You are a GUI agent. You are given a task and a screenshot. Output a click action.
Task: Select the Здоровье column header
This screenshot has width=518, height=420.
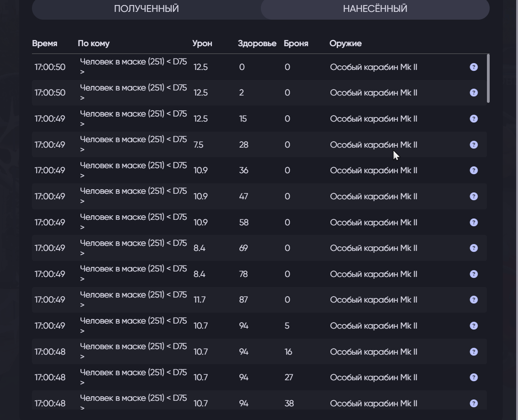tap(257, 43)
